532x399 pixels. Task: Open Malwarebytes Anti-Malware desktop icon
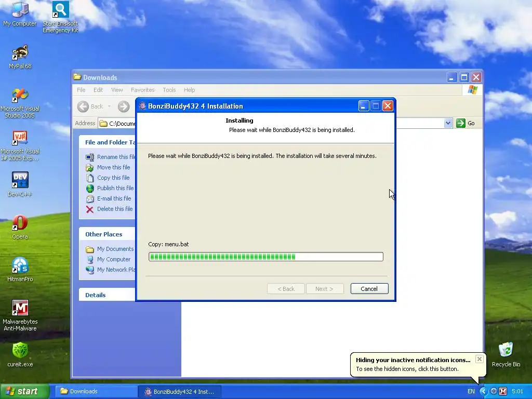pos(20,315)
